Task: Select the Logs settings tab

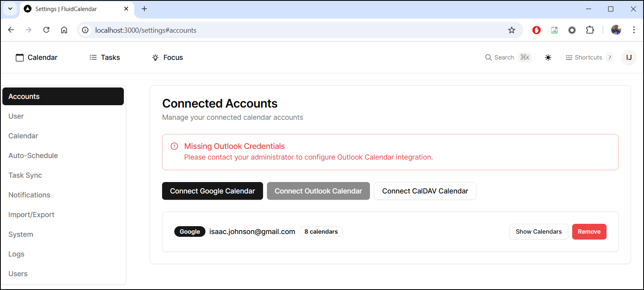Action: click(x=63, y=254)
